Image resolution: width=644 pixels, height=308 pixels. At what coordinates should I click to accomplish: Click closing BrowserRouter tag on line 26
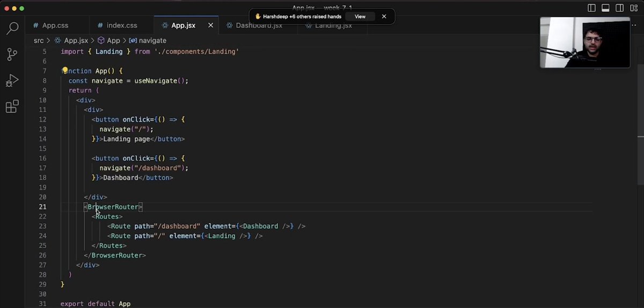point(115,255)
